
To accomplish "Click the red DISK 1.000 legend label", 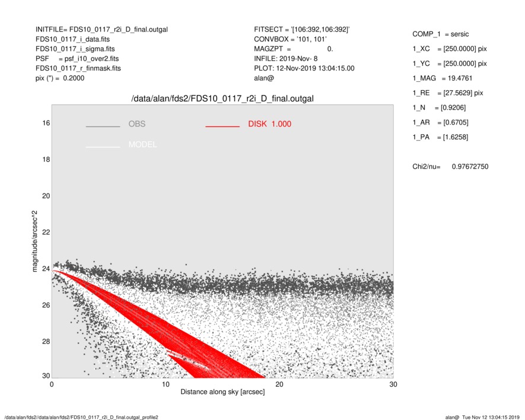I will [269, 124].
